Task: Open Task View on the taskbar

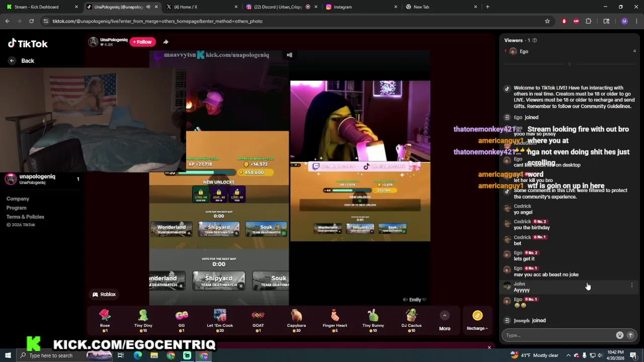Action: (x=121, y=355)
